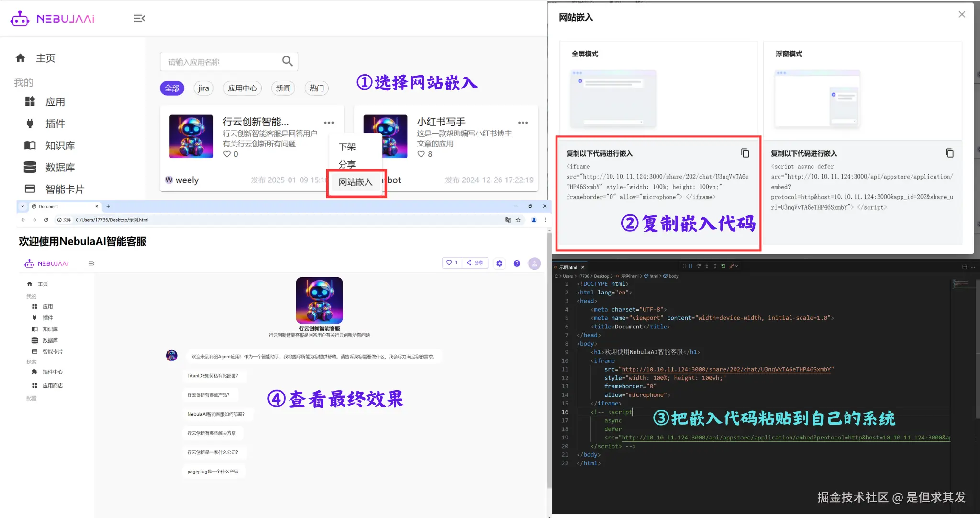The image size is (980, 518).
Task: Expand the chevron beside link icon in editor toolbar
Action: click(x=736, y=266)
